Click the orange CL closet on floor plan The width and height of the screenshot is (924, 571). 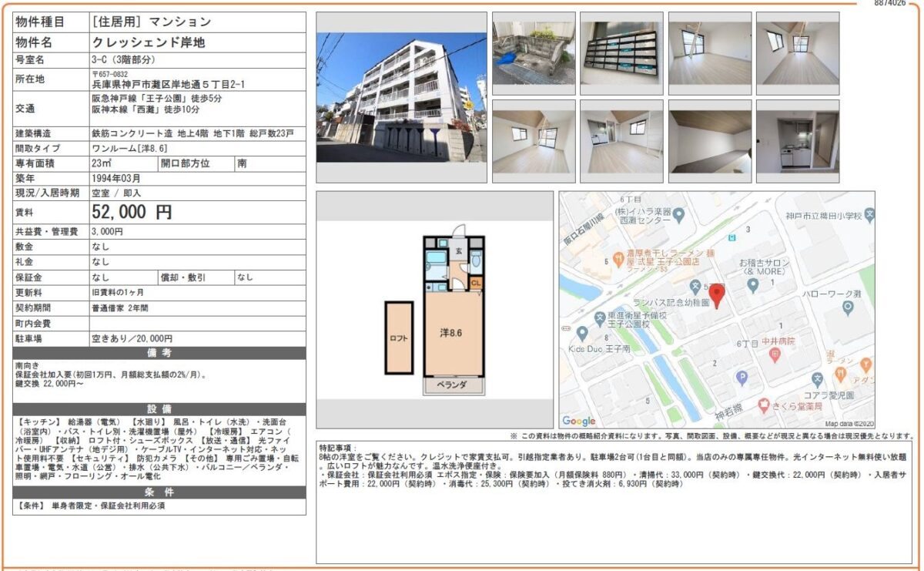477,283
